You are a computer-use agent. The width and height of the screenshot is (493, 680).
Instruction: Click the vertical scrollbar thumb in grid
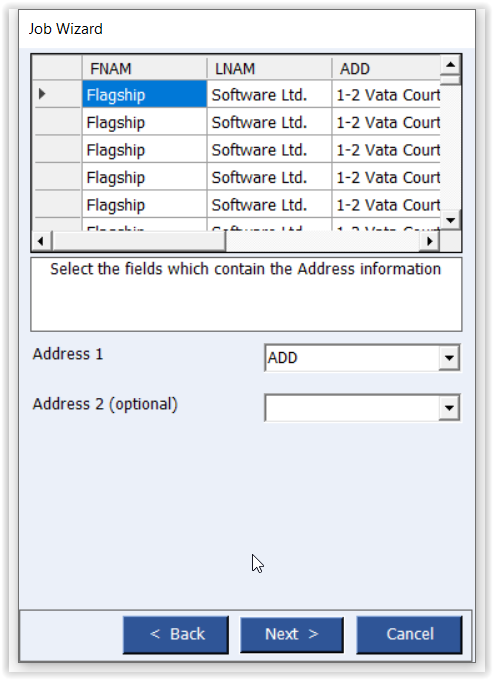(451, 80)
